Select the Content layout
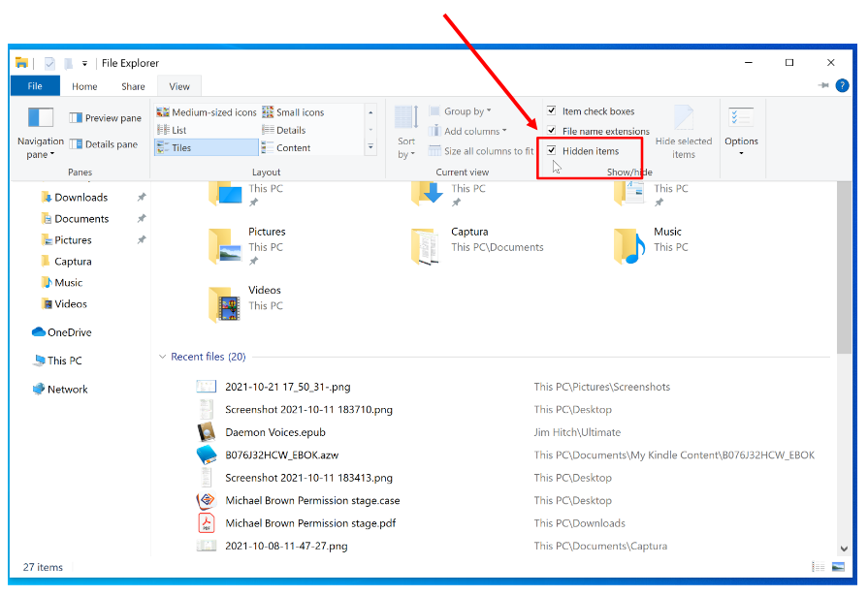The width and height of the screenshot is (868, 596). pyautogui.click(x=286, y=147)
